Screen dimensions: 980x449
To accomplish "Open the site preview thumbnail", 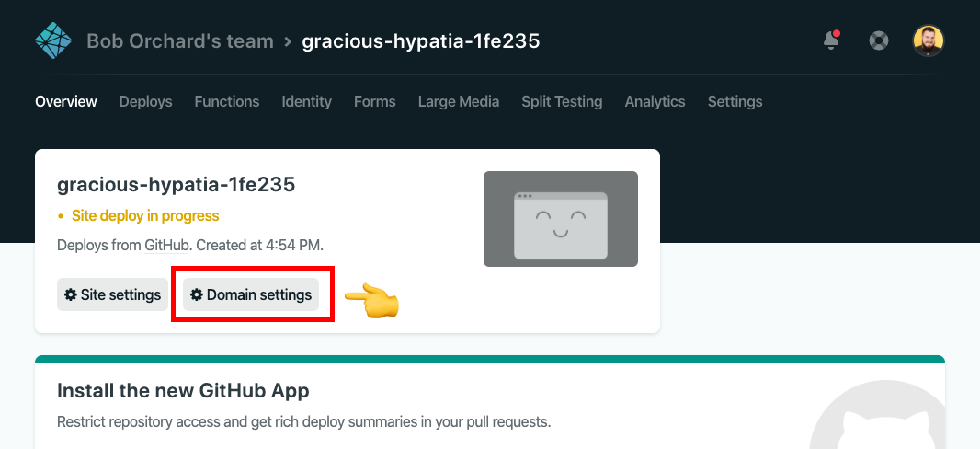I will click(x=561, y=219).
